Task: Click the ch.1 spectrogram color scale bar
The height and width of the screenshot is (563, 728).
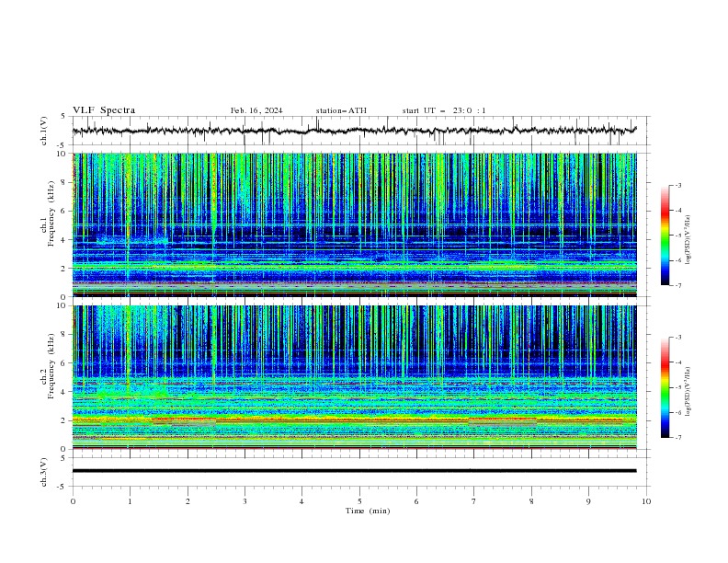Action: [x=665, y=236]
